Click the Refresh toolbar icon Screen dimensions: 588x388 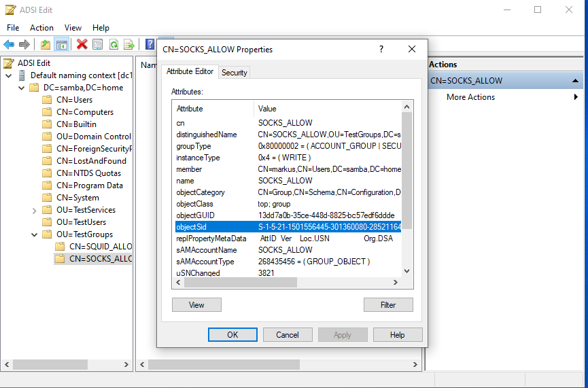pyautogui.click(x=114, y=45)
